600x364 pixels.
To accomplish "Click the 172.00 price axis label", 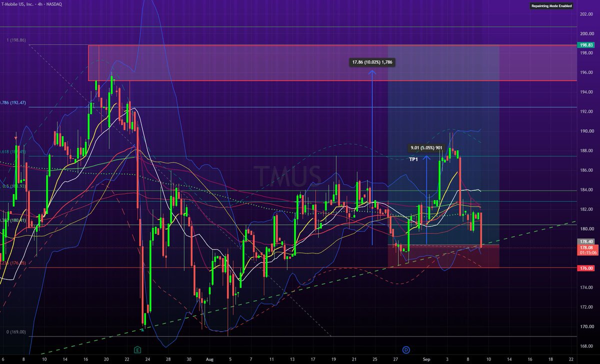I will (586, 307).
